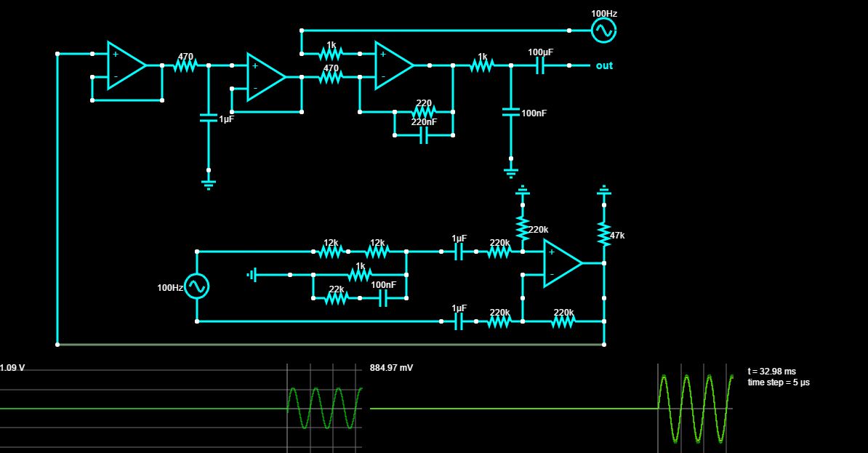Click the 47k resistor
This screenshot has width=868, height=453.
(x=603, y=233)
